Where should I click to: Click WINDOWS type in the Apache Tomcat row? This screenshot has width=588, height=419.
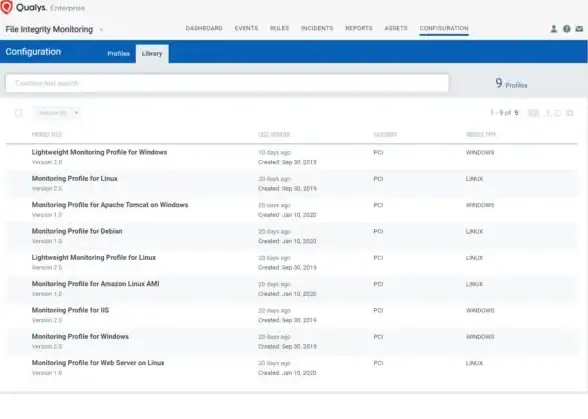pos(480,205)
